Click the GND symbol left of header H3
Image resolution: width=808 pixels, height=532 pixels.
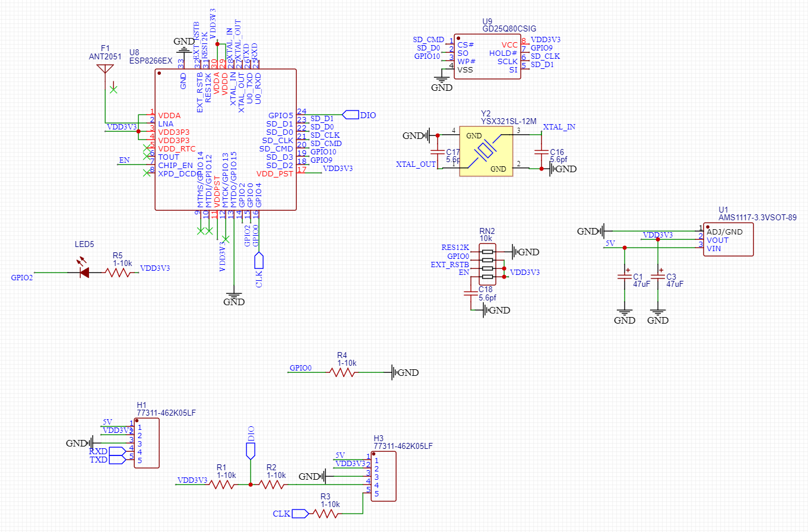tap(312, 476)
